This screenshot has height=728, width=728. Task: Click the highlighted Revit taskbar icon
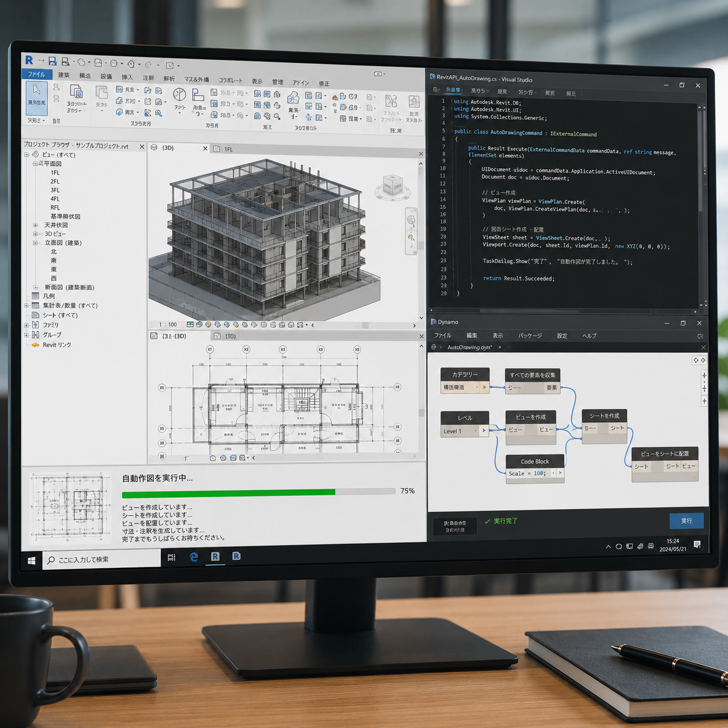coord(215,556)
